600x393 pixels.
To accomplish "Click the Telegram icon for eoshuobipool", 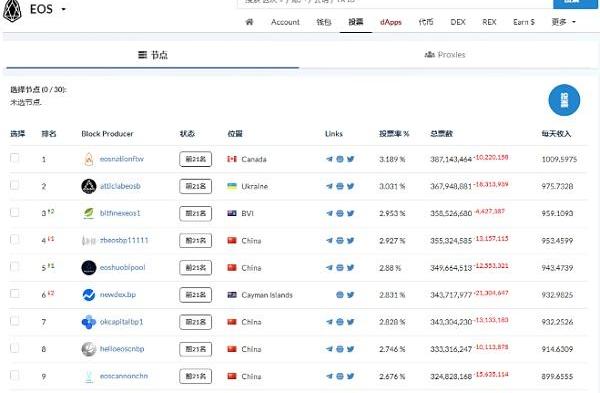I will click(x=329, y=268).
